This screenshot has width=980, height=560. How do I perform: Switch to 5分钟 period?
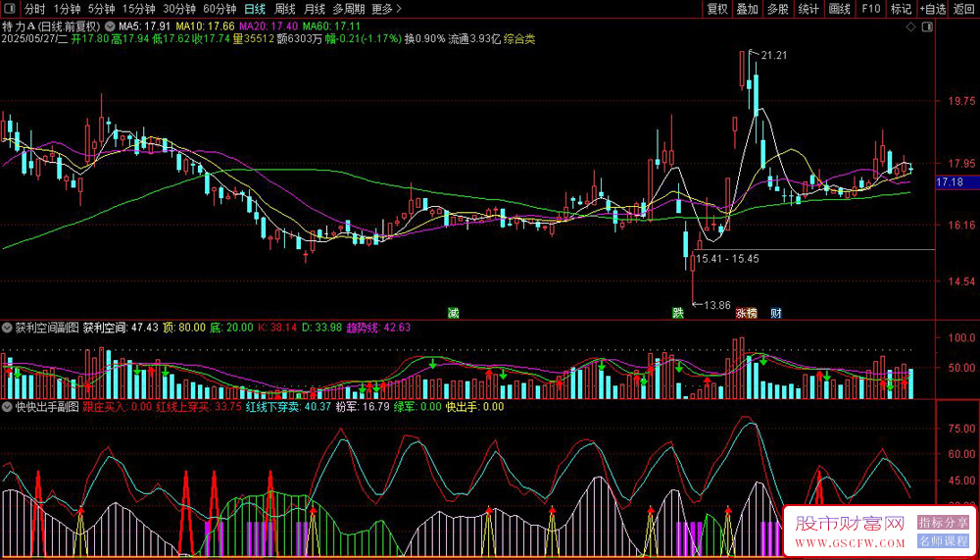click(101, 10)
